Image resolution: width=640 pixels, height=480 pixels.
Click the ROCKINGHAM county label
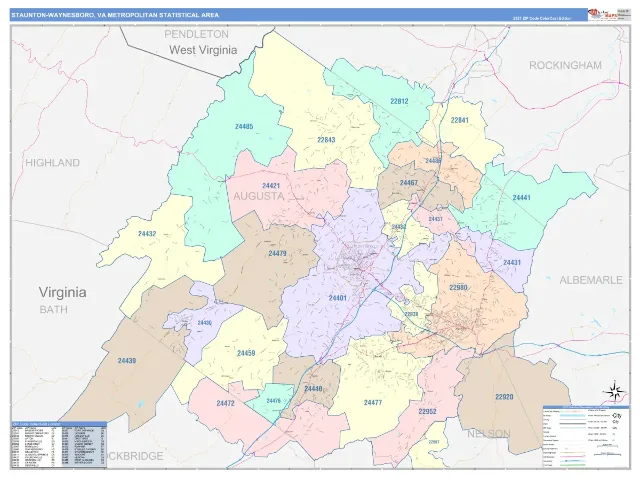(565, 65)
